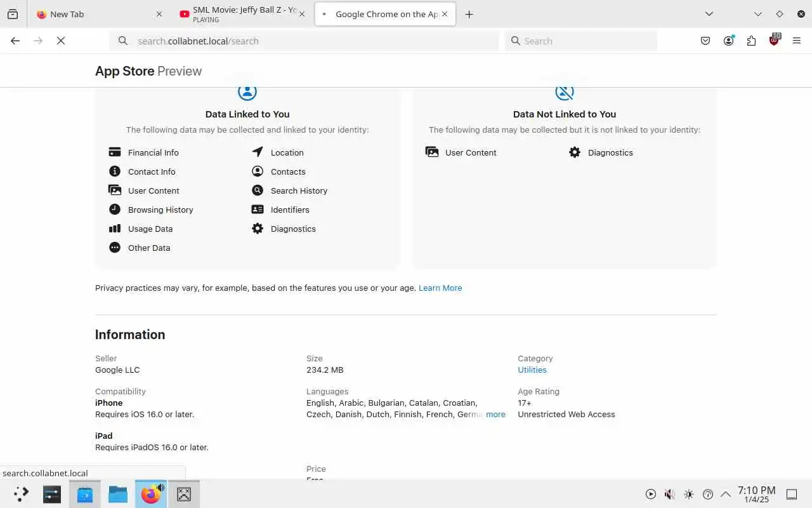Viewport: 812px width, 508px height.
Task: Click the toolbar Search box
Action: (581, 41)
